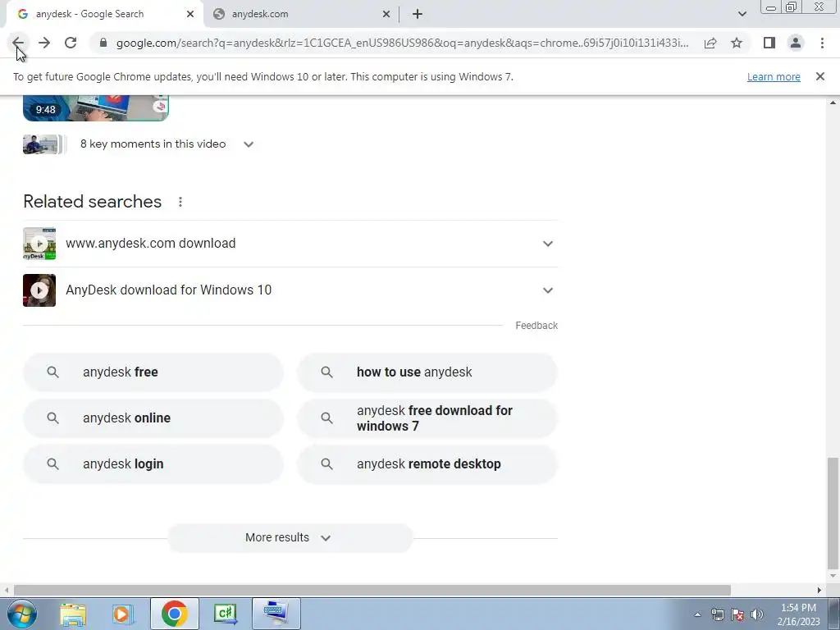Search for anydesk online
Screen dimensions: 840x630
153,418
